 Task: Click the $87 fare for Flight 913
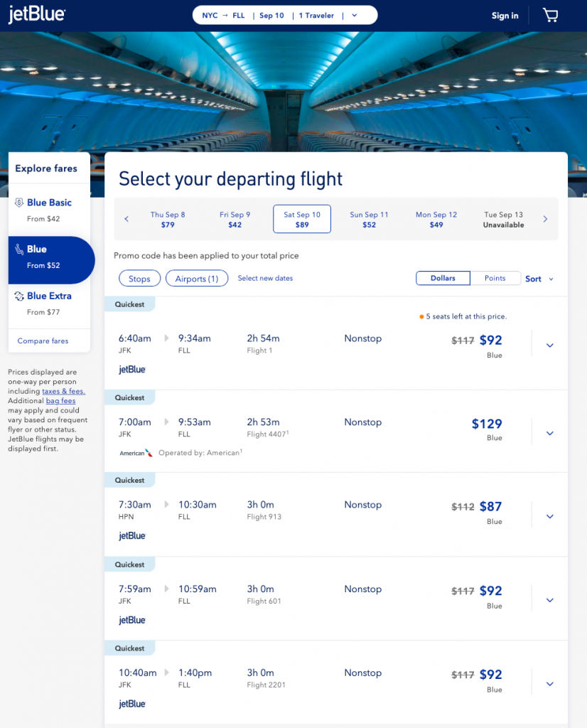coord(490,507)
